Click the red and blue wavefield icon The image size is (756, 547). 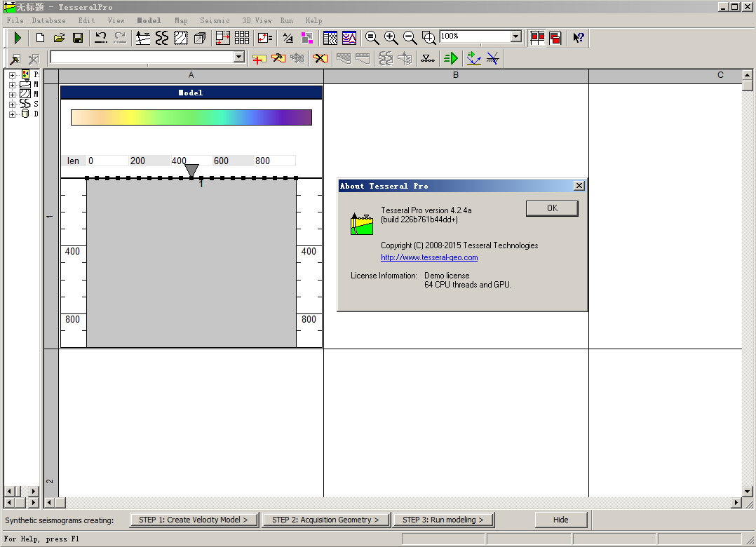349,38
